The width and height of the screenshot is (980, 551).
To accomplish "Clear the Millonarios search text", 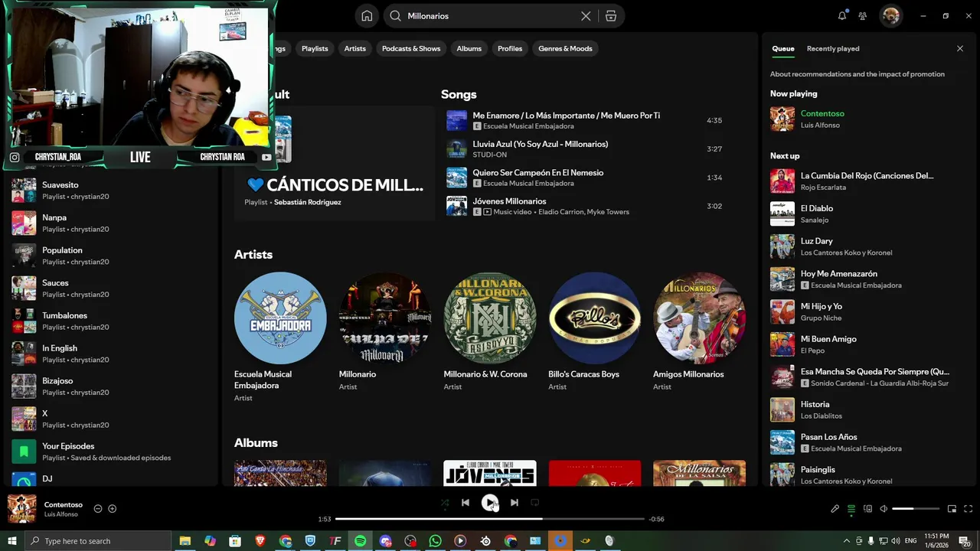I will pyautogui.click(x=586, y=16).
